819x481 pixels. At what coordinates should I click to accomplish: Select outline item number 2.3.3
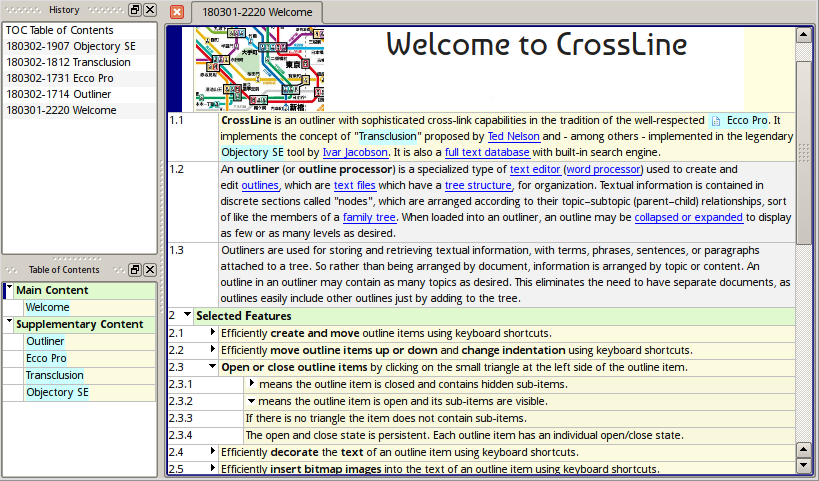181,418
